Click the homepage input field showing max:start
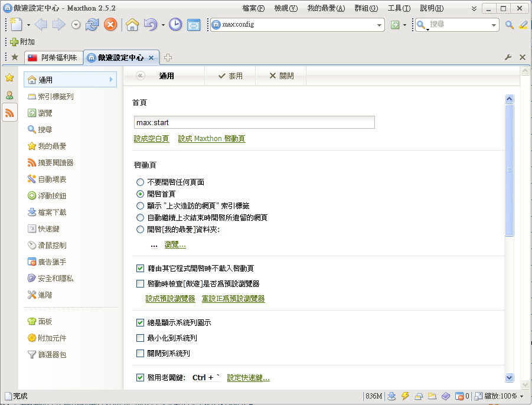The width and height of the screenshot is (532, 405). pyautogui.click(x=254, y=122)
